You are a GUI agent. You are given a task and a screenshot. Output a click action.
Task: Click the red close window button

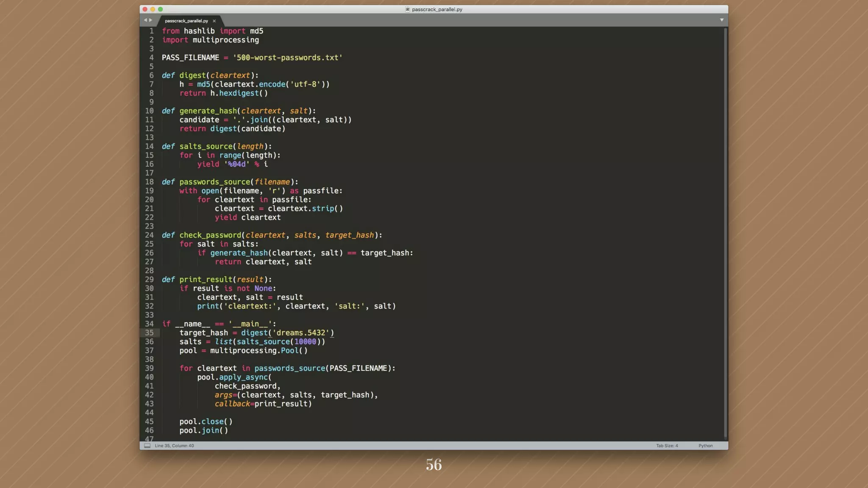(145, 9)
